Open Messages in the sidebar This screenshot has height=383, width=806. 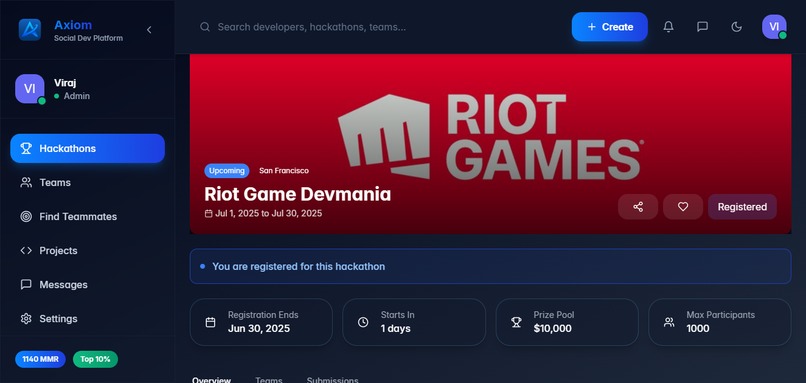point(87,284)
